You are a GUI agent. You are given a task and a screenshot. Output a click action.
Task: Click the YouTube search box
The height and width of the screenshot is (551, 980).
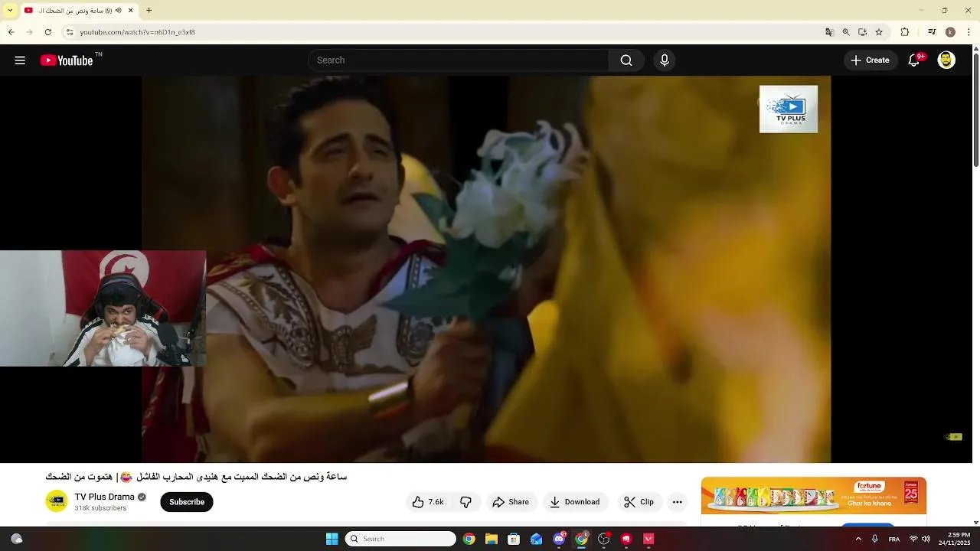458,60
